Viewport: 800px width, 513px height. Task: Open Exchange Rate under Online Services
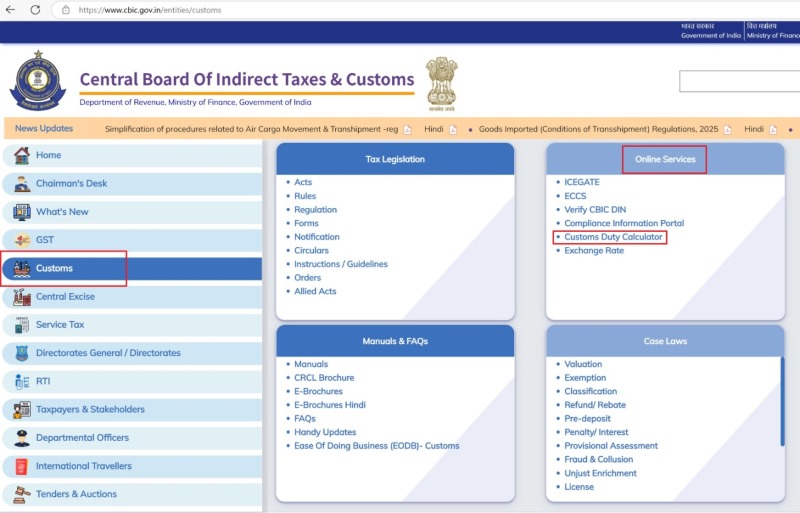click(x=593, y=251)
